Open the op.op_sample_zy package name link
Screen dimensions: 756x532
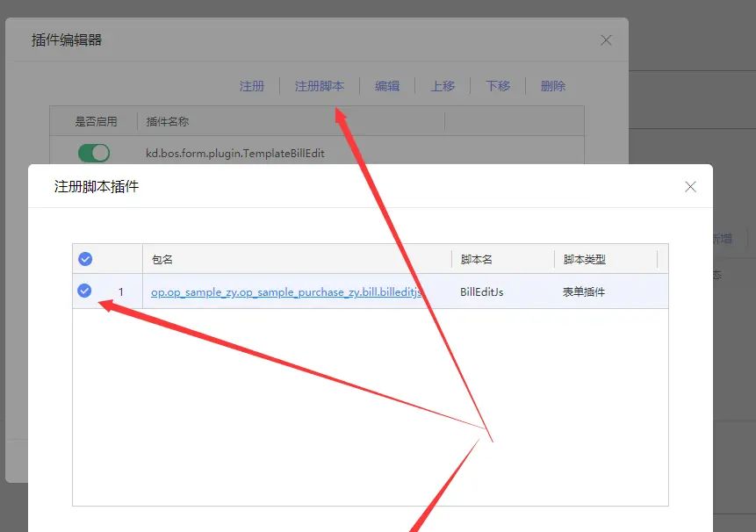[286, 292]
